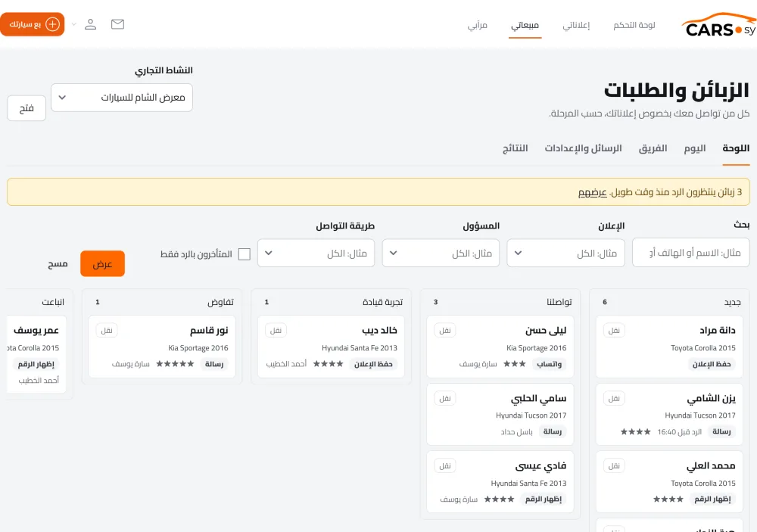
Task: Open customer سامي الحلبي
Action: (x=538, y=398)
